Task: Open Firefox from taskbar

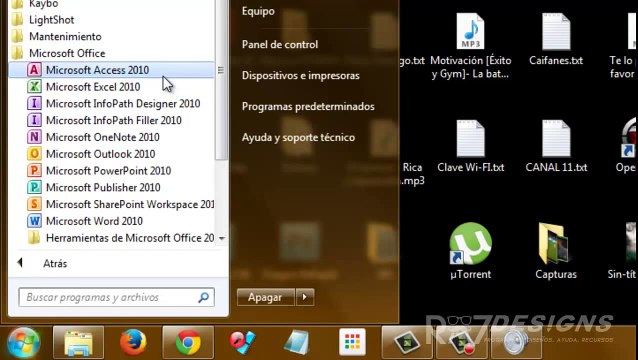Action: [133, 343]
